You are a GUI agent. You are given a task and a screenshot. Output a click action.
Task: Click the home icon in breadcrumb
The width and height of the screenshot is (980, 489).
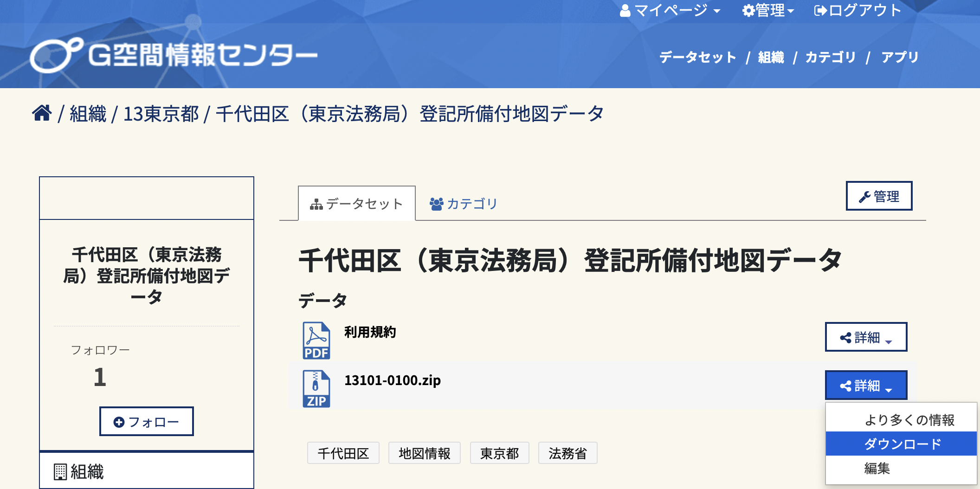(42, 113)
